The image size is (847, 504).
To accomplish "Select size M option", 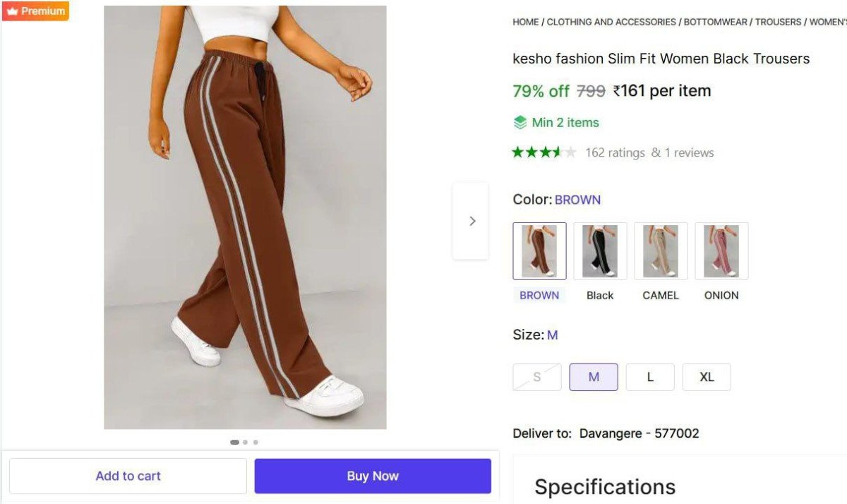I will pos(594,377).
